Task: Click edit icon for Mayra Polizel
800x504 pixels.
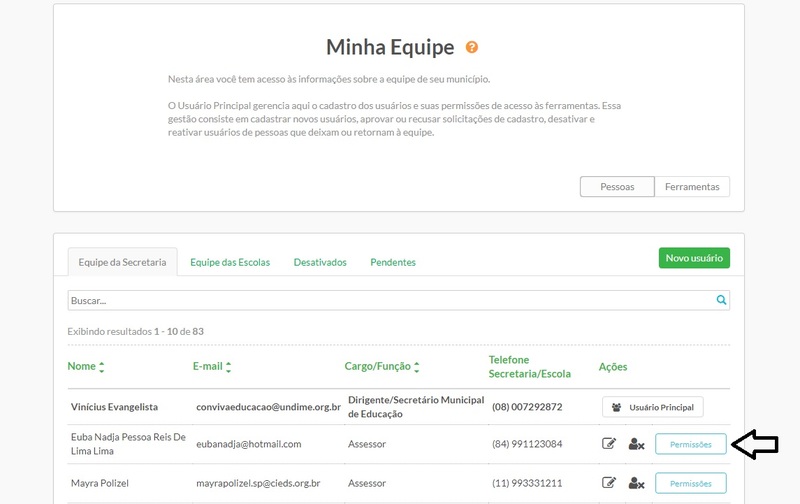Action: pos(609,483)
